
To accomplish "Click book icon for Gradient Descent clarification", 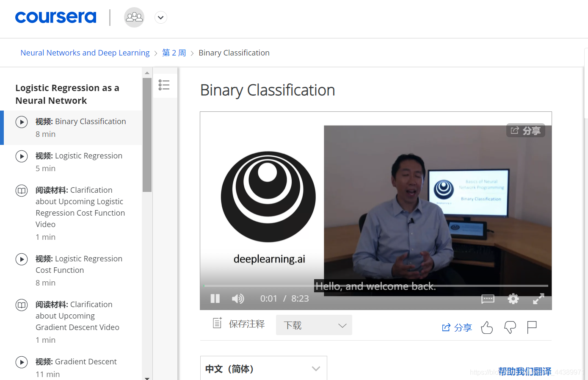I will click(x=22, y=305).
